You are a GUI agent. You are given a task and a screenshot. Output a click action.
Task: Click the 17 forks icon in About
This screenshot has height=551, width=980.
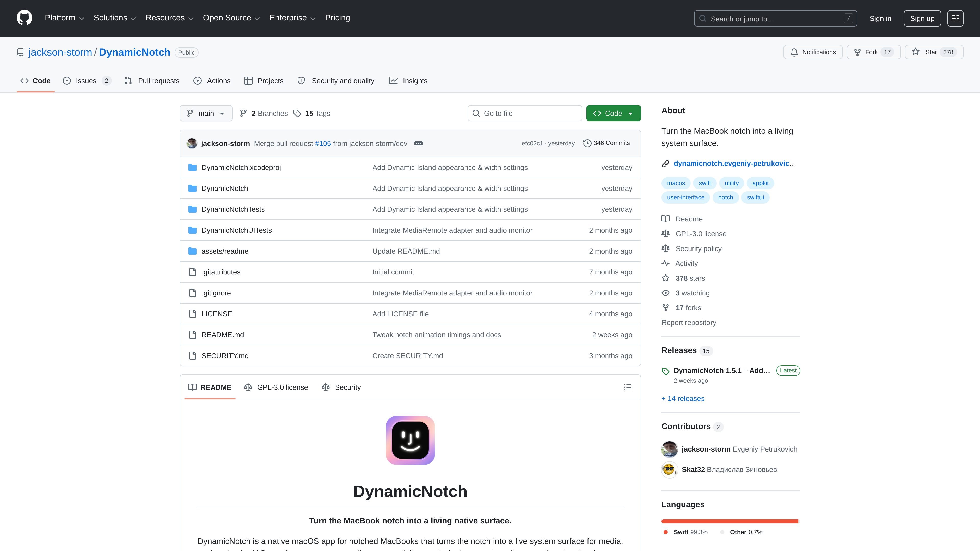point(665,308)
